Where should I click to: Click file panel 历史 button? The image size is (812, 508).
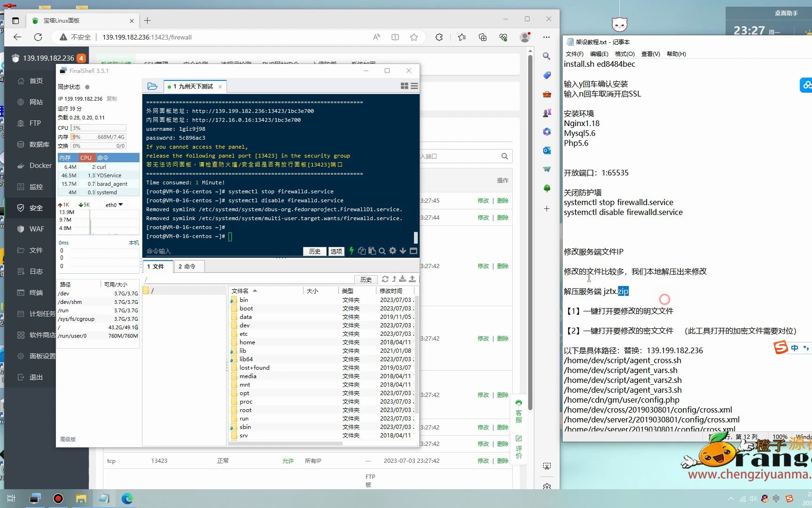pos(366,279)
